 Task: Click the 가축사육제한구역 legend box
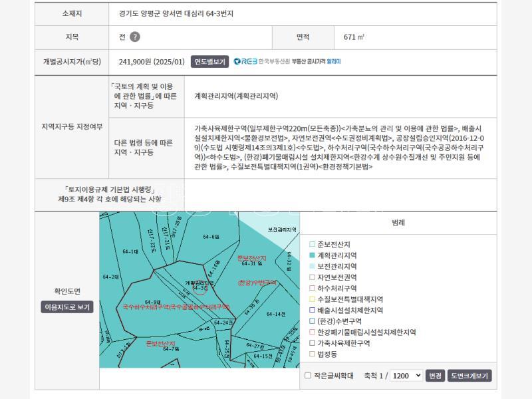point(312,343)
